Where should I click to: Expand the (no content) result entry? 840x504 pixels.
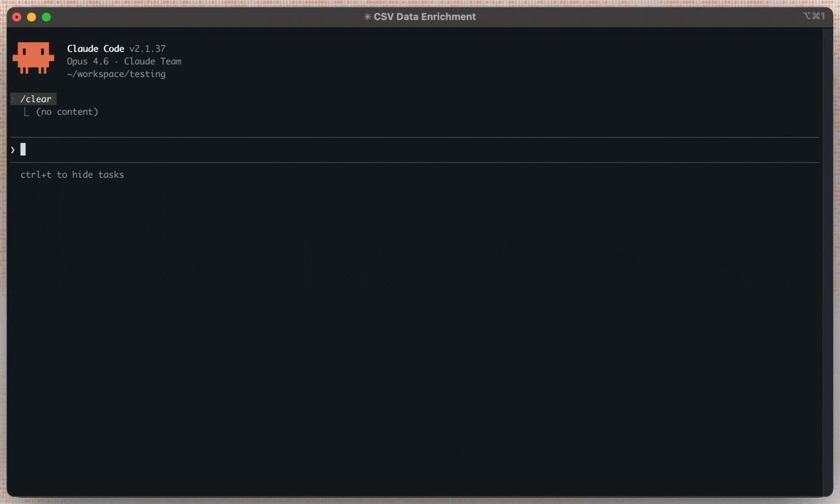pyautogui.click(x=67, y=111)
